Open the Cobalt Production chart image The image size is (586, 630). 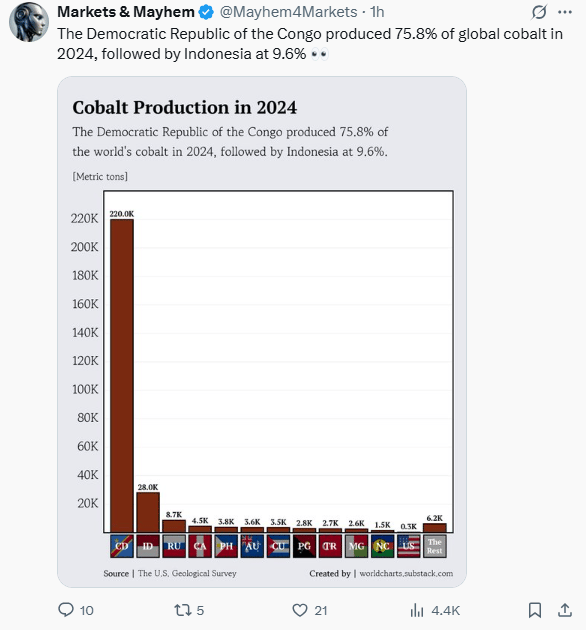(262, 332)
